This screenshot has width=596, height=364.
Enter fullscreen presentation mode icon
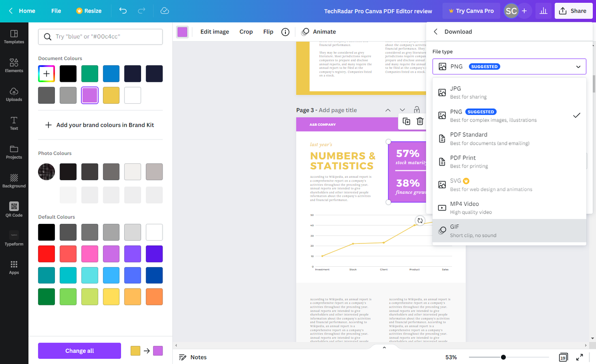[x=580, y=357]
